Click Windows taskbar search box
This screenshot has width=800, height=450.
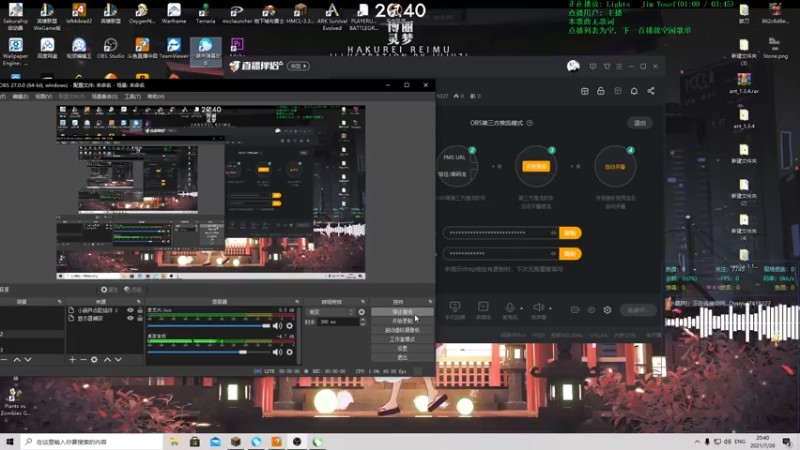tap(92, 441)
